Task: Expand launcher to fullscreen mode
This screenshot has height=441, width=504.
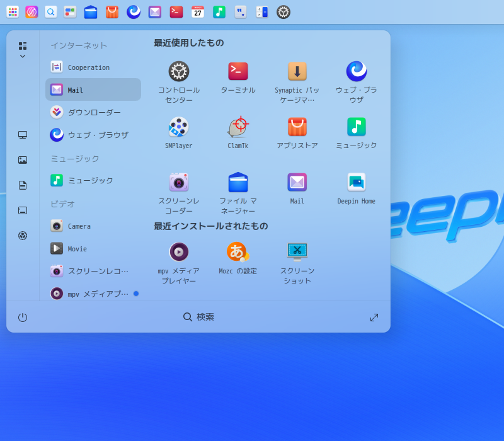Action: tap(374, 318)
